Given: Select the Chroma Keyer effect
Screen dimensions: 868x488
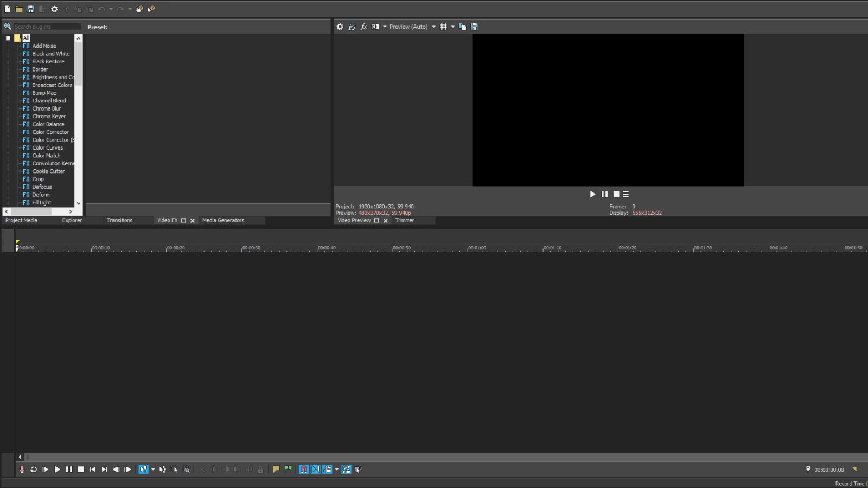Looking at the screenshot, I should [x=48, y=116].
